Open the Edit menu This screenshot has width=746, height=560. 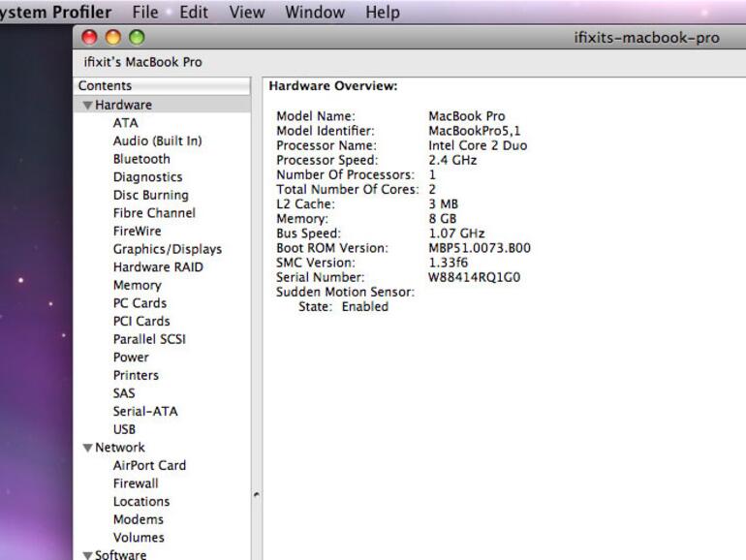coord(194,12)
